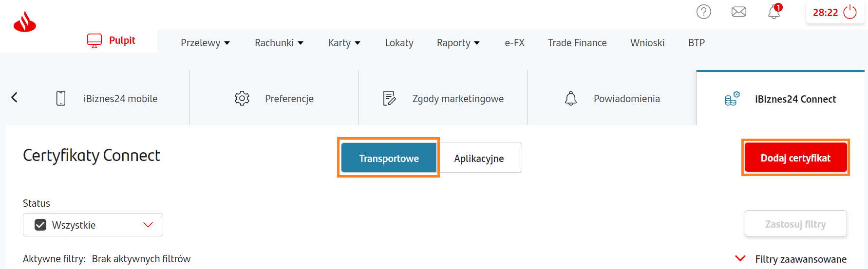Open the Przelewy dropdown menu
Viewport: 868px width, 269px height.
pyautogui.click(x=205, y=43)
